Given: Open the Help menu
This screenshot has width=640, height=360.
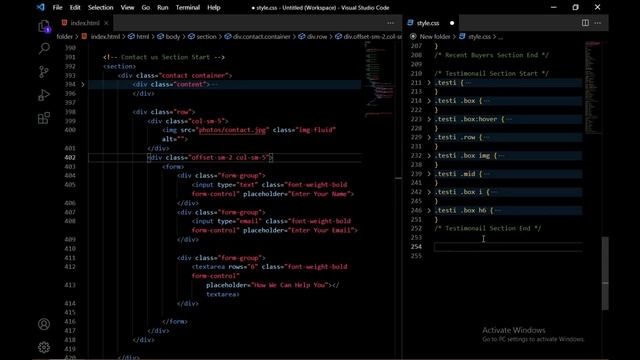Looking at the screenshot, I should coord(213,7).
